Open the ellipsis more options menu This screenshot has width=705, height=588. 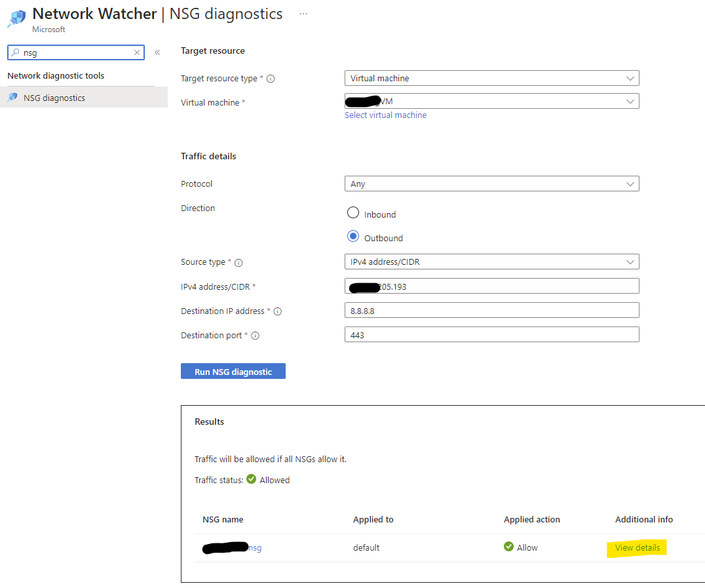pos(303,14)
